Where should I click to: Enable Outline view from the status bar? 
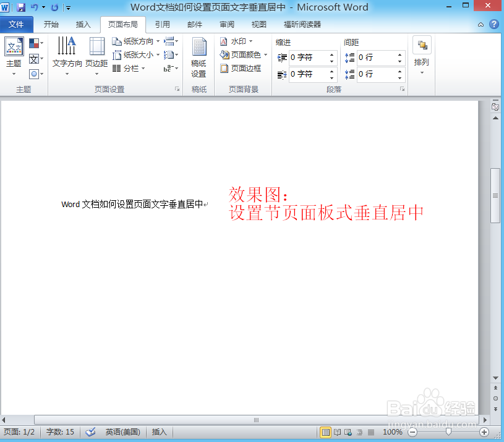point(359,432)
